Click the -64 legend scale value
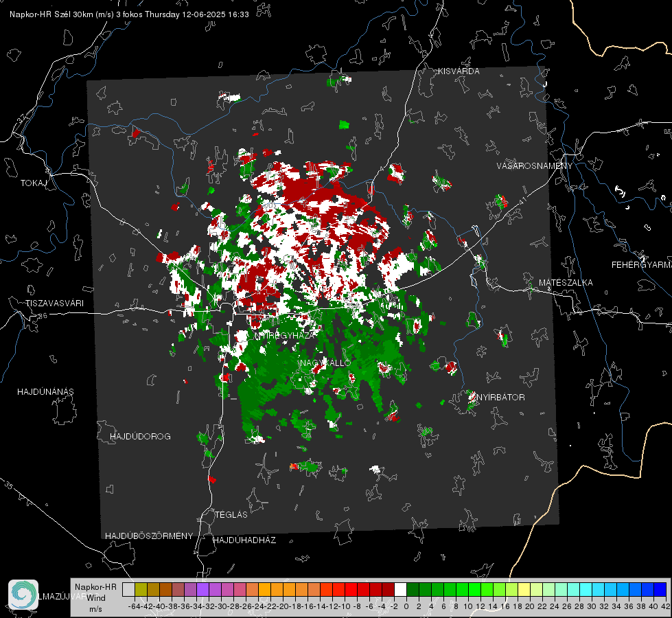Image resolution: width=672 pixels, height=618 pixels. [135, 607]
